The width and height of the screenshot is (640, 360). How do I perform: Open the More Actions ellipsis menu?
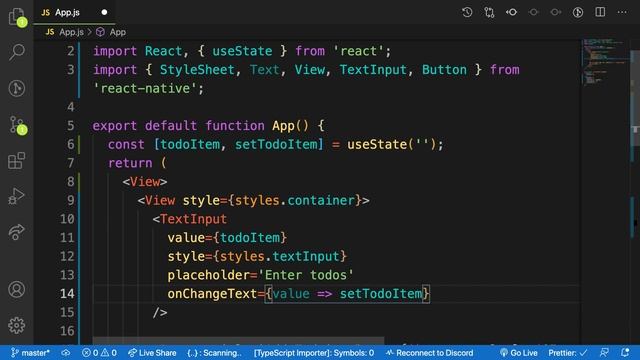[622, 12]
